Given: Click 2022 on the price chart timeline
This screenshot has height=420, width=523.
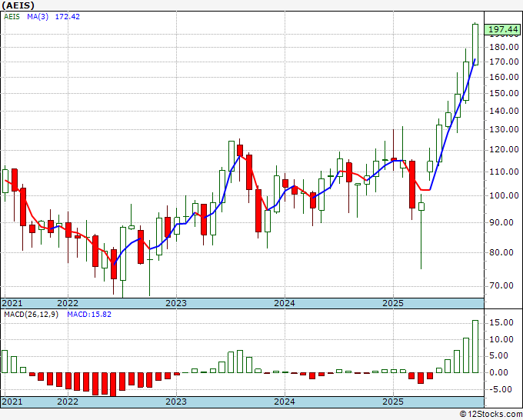Looking at the screenshot, I should (68, 303).
